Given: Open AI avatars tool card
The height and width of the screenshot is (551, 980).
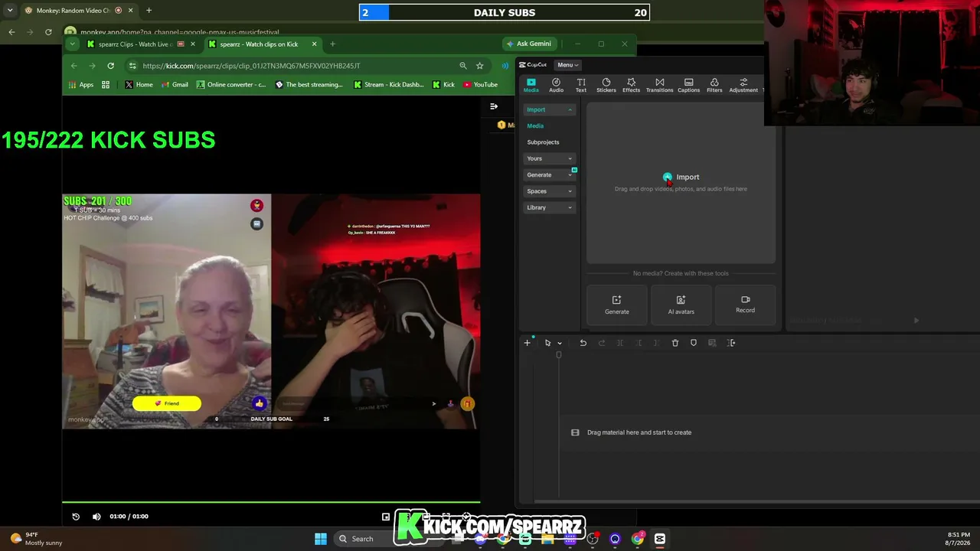Looking at the screenshot, I should click(681, 304).
